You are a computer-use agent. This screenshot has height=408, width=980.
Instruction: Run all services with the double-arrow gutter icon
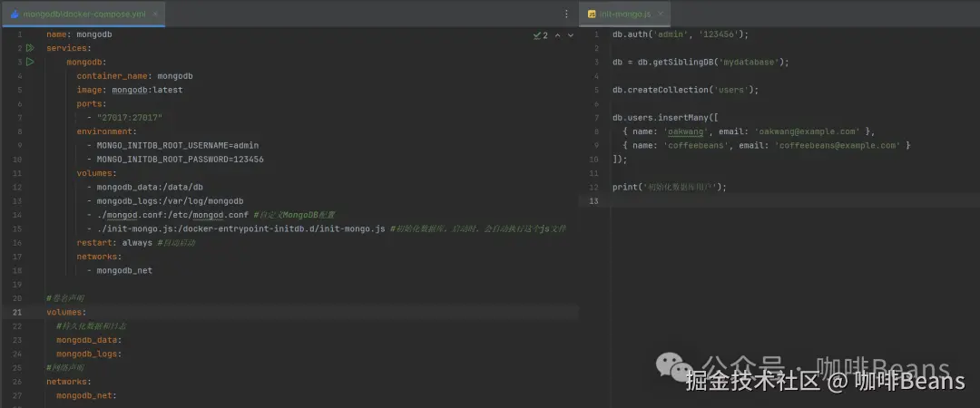[x=29, y=48]
